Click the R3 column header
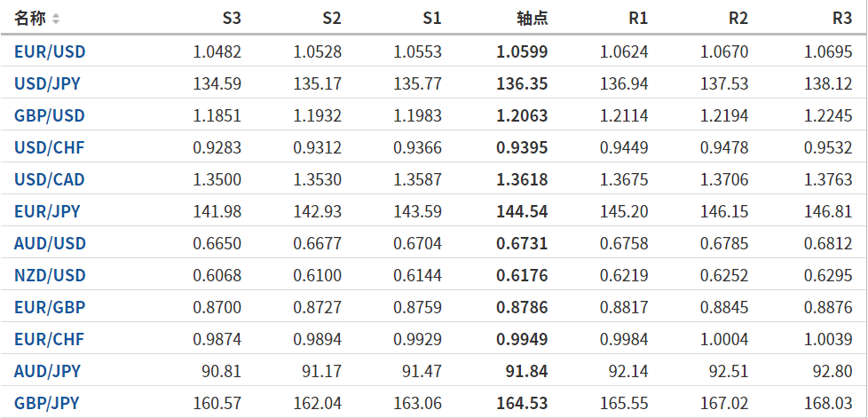 click(x=841, y=19)
